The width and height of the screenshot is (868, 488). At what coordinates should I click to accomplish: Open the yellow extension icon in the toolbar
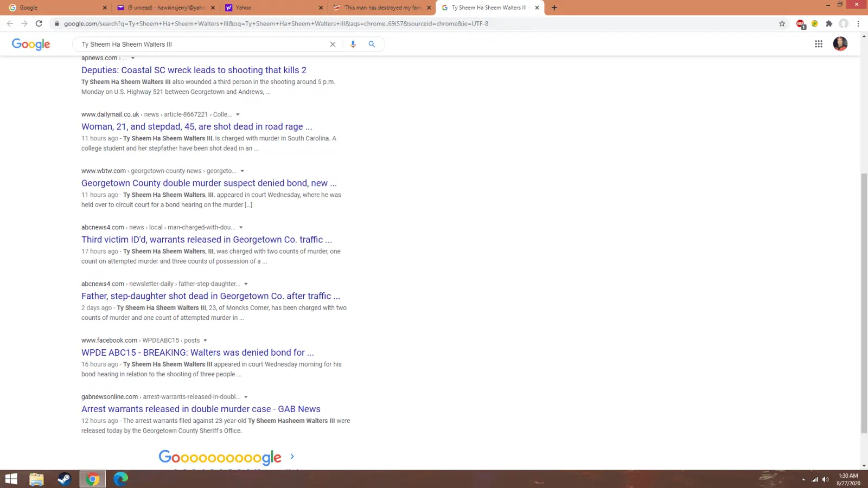(x=815, y=23)
